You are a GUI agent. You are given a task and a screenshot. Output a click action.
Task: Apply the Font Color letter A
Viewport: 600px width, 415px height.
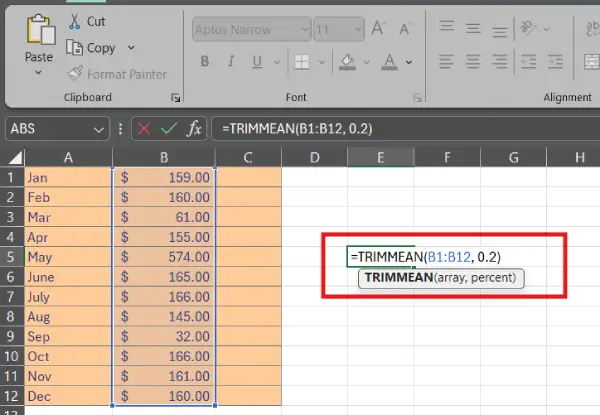tap(389, 62)
